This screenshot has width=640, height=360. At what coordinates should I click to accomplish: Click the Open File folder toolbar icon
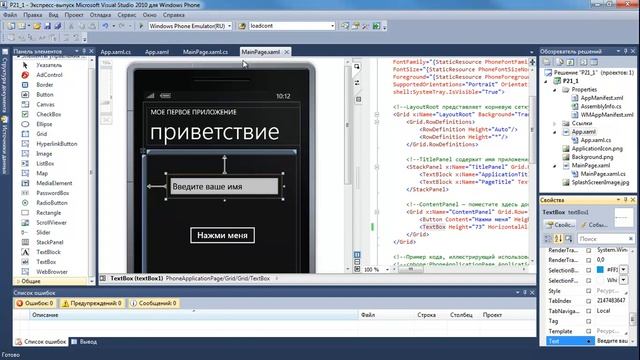click(37, 26)
